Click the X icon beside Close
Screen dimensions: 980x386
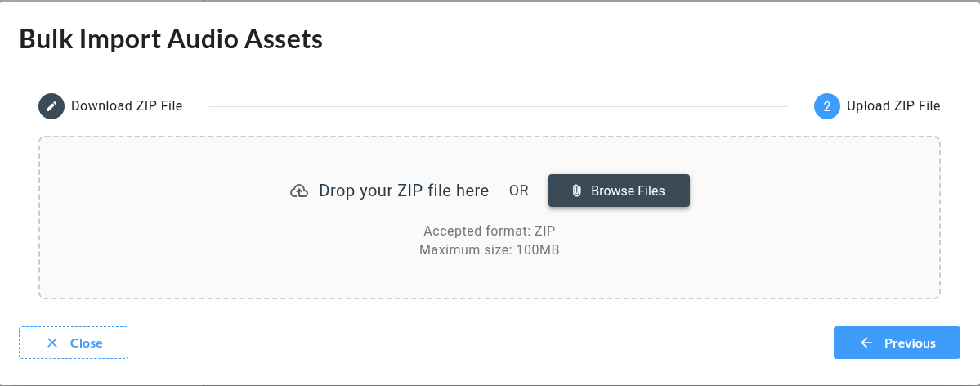pyautogui.click(x=52, y=343)
